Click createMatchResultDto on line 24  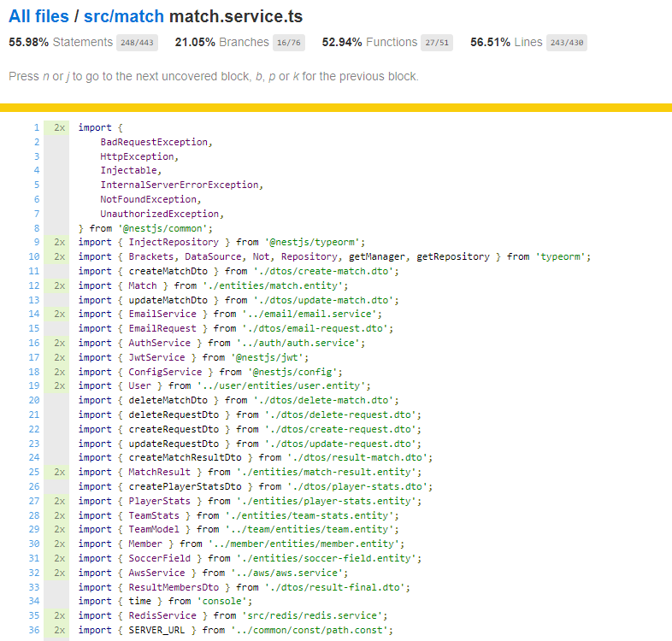click(x=186, y=458)
